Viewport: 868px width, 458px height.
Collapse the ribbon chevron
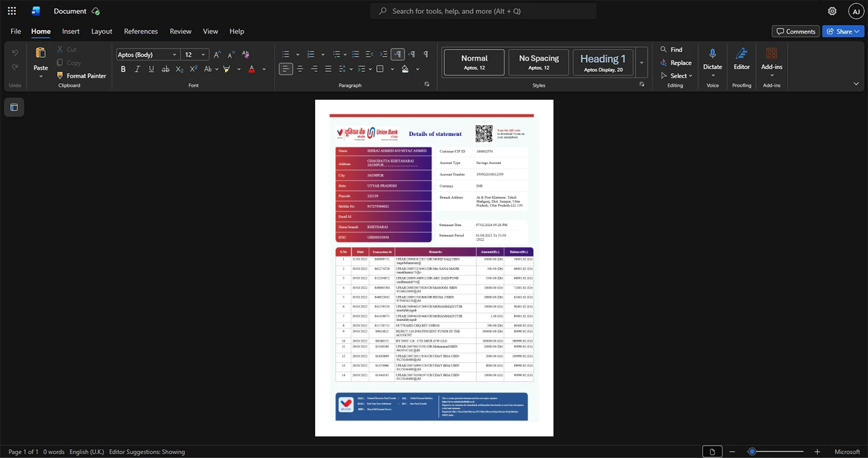[x=855, y=84]
